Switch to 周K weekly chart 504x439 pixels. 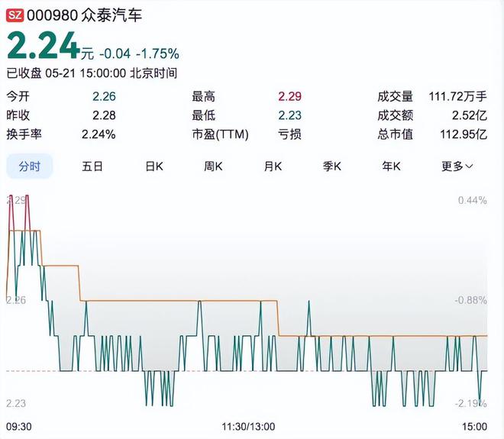213,166
